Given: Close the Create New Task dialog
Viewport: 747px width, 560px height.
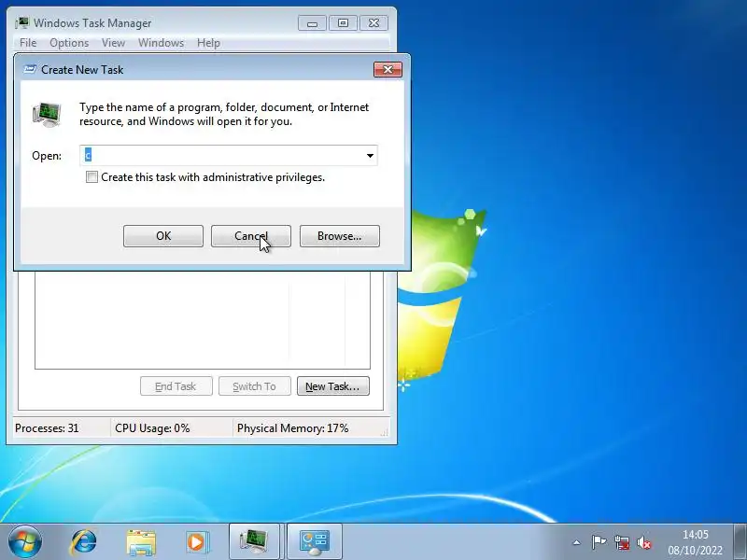Looking at the screenshot, I should point(388,69).
